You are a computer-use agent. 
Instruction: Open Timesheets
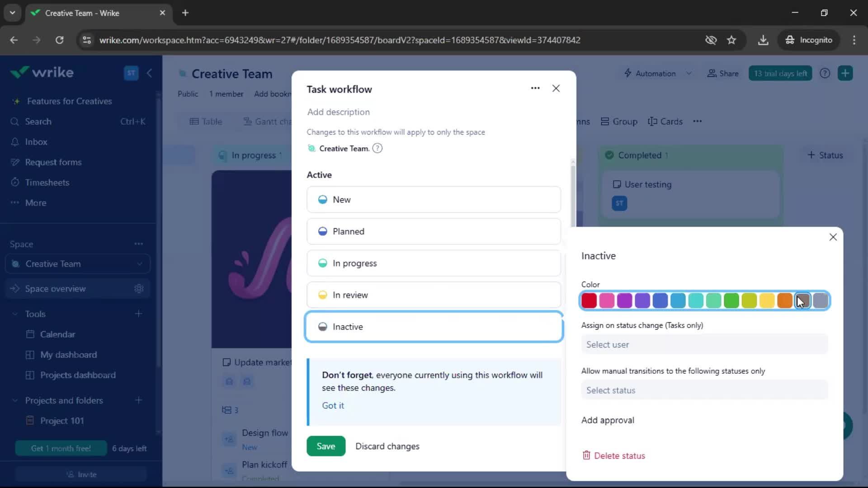(47, 183)
